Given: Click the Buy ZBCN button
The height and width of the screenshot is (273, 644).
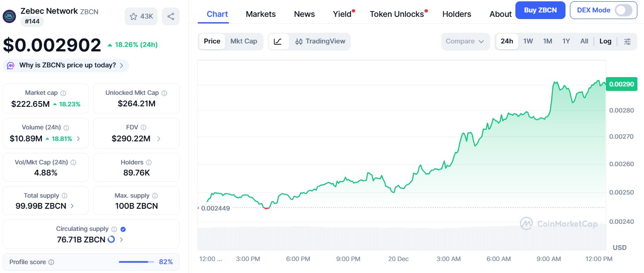Looking at the screenshot, I should pos(540,10).
